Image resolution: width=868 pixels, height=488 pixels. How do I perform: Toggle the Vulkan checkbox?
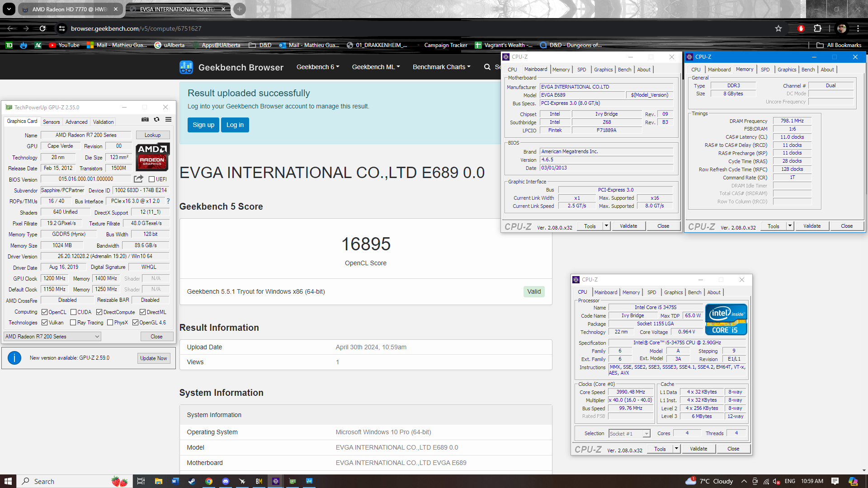(45, 323)
